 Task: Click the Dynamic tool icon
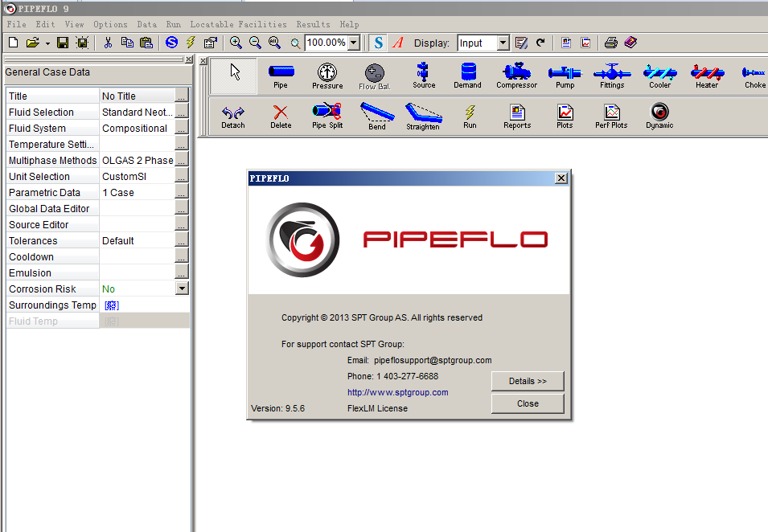coord(659,116)
